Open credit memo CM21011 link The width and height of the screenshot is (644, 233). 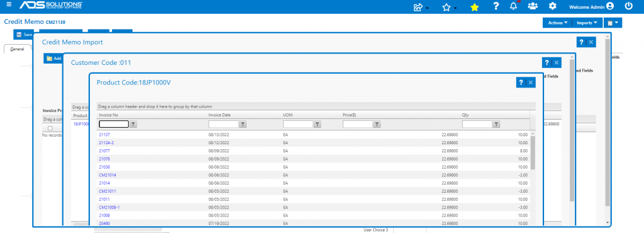coord(108,191)
